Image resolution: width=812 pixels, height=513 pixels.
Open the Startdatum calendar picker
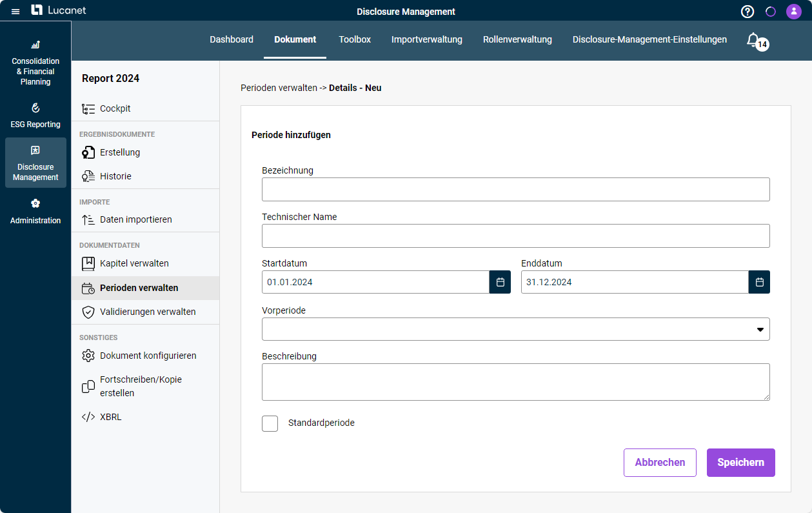(500, 282)
